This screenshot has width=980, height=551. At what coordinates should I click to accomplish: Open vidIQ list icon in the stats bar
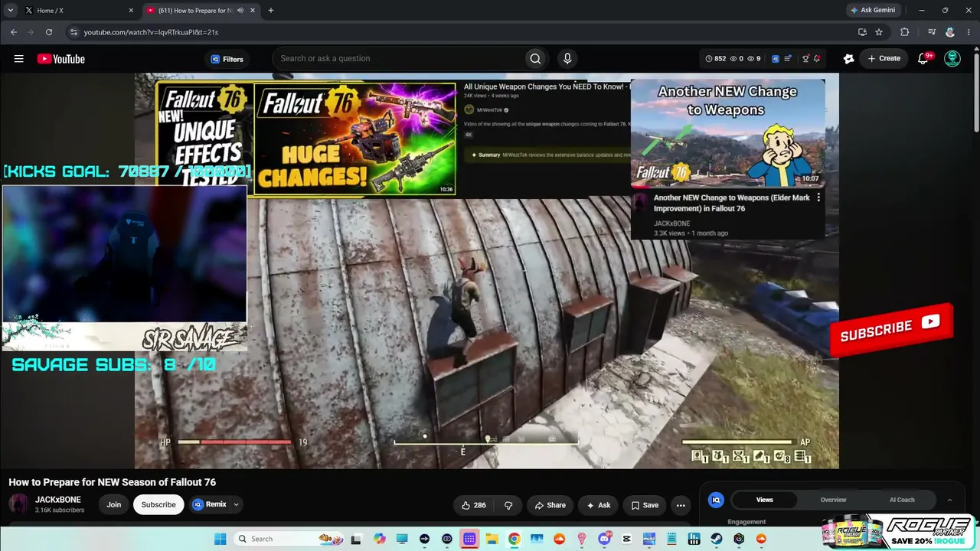click(x=789, y=59)
